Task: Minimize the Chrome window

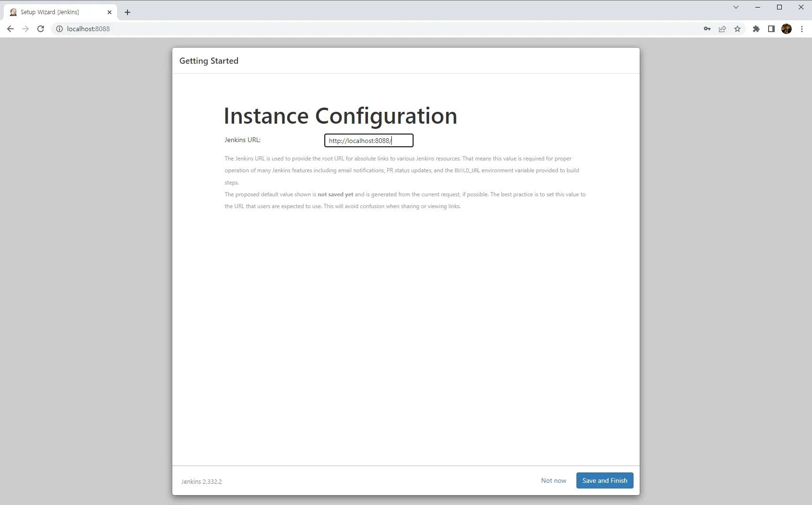Action: (758, 7)
